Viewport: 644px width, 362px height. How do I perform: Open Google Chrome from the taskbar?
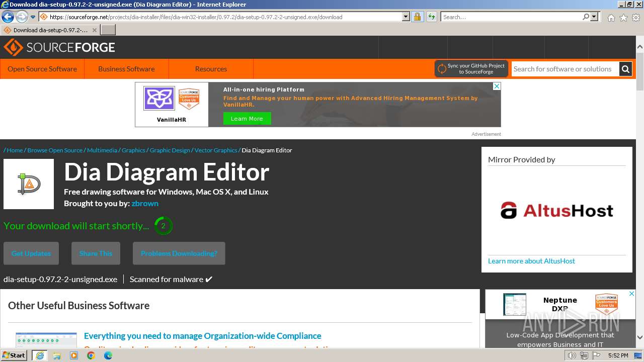91,355
